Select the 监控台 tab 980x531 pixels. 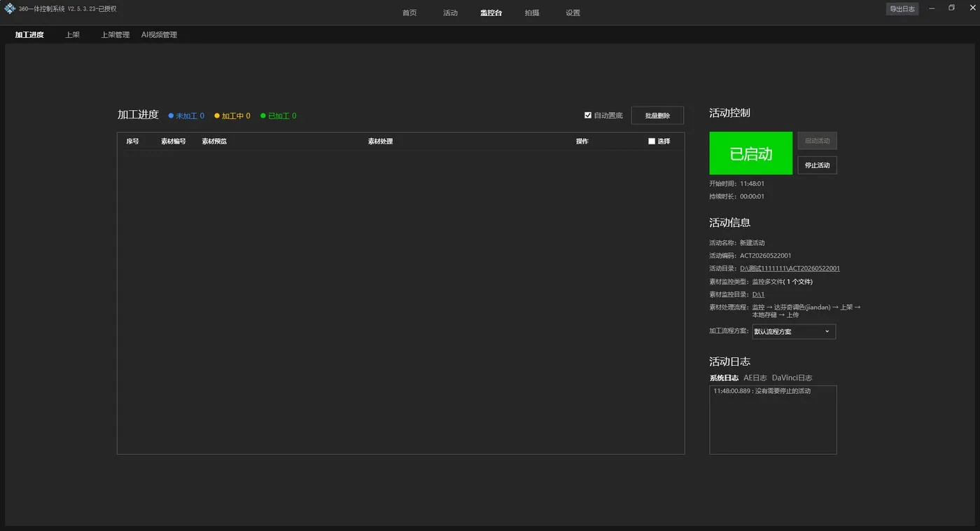(491, 13)
